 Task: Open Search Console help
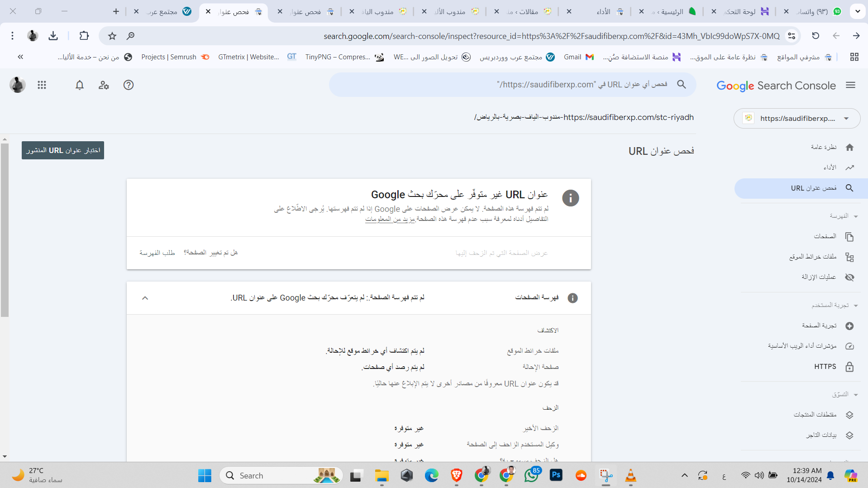pos(129,85)
